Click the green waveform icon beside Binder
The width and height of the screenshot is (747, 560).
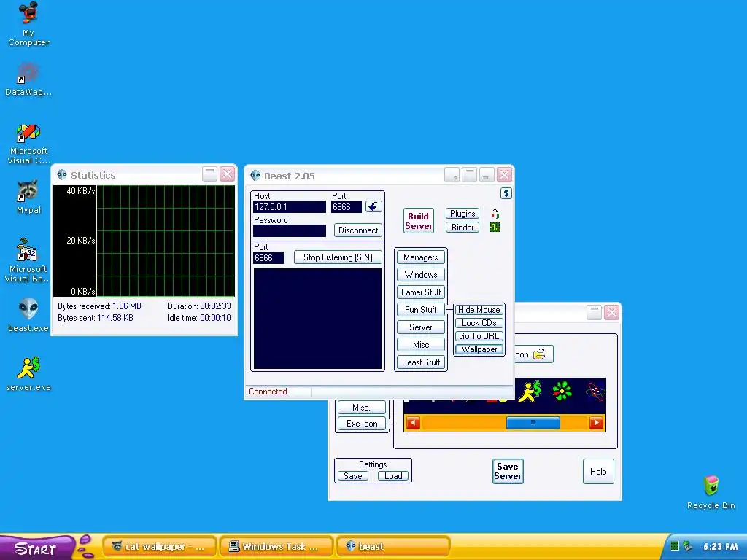(495, 227)
